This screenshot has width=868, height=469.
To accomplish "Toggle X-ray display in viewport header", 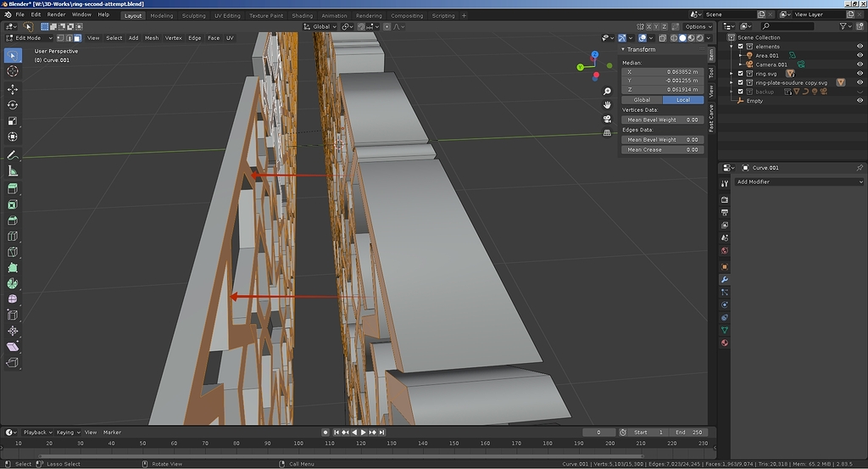I will [x=662, y=38].
